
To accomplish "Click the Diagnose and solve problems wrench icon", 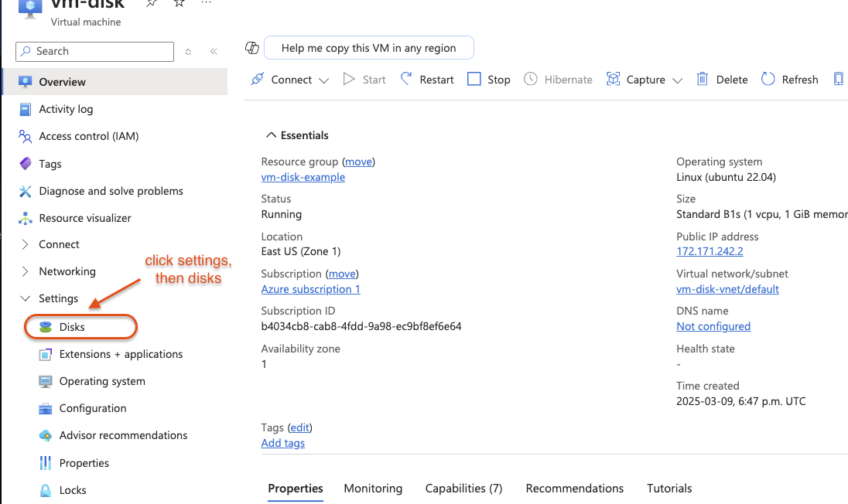I will click(25, 191).
